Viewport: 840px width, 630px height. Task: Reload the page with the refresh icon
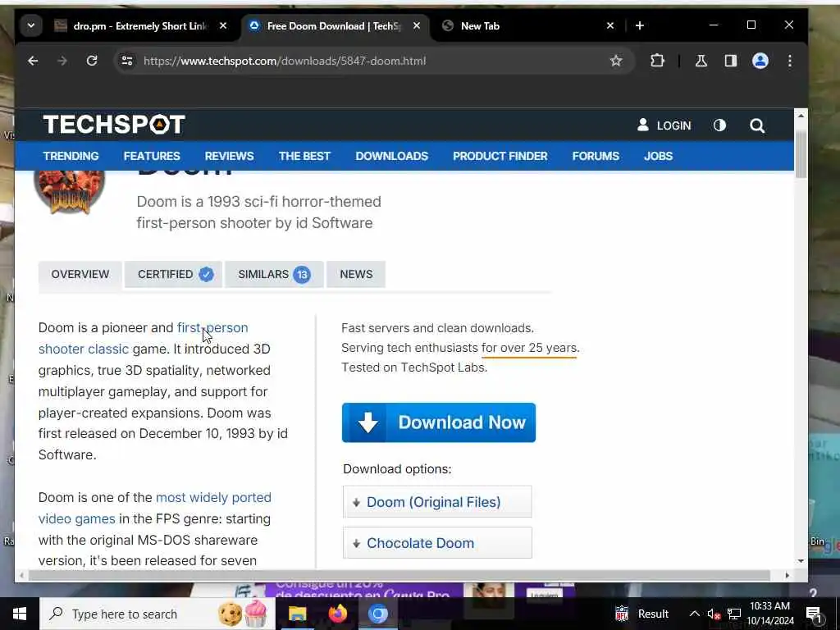point(92,61)
